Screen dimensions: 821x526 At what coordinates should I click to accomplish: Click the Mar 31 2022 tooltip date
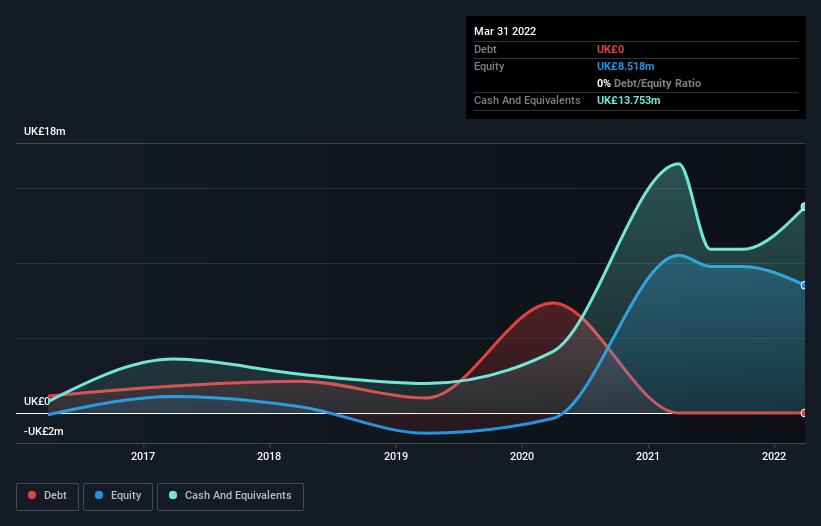505,31
